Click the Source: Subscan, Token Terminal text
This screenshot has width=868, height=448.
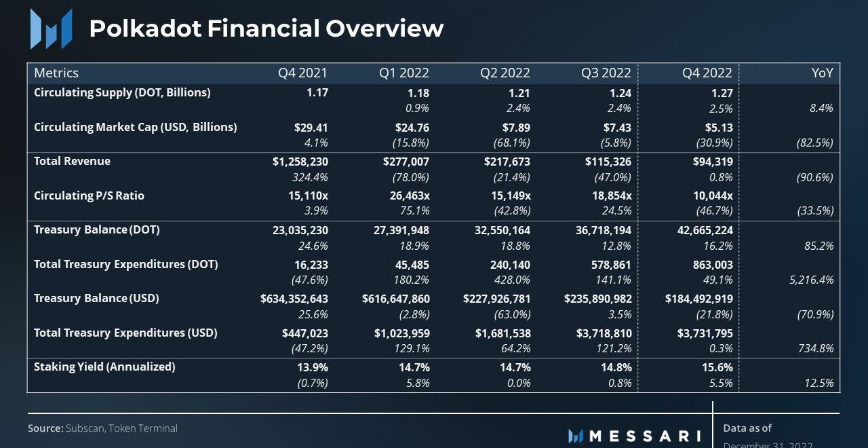[x=102, y=428]
